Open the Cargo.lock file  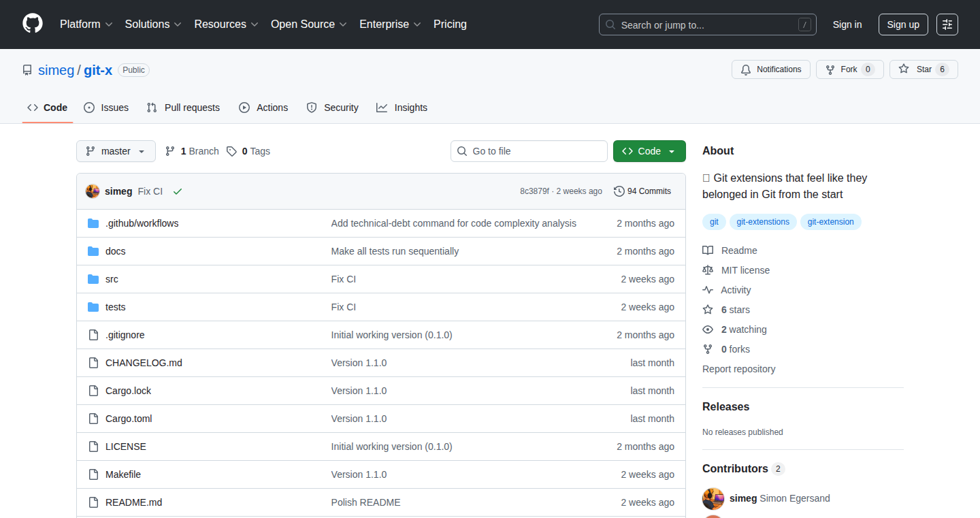point(129,391)
